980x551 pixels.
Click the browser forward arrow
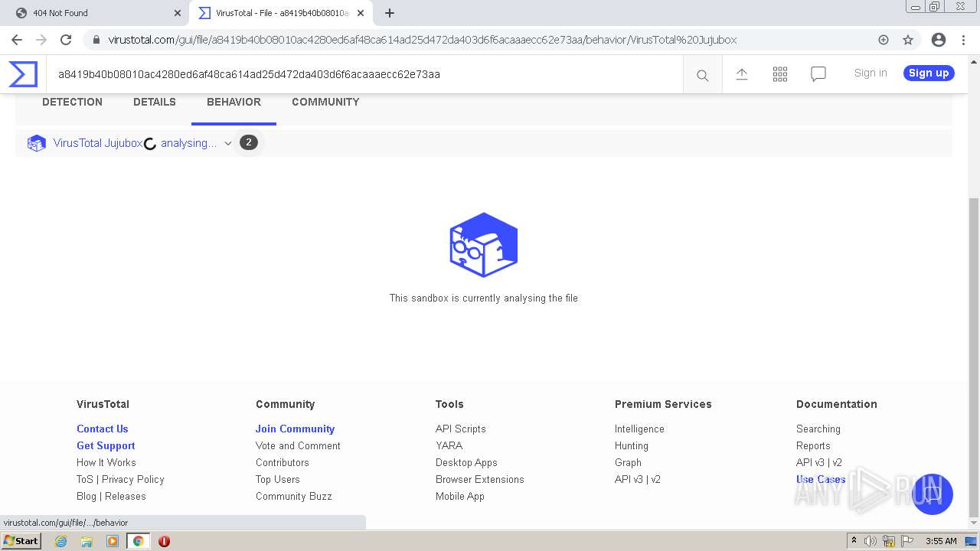pos(41,40)
